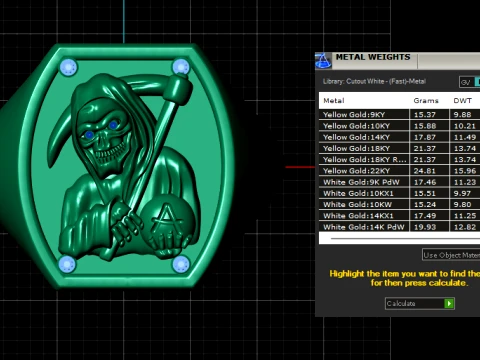Select the Yellow Gold:18KY R... row
Image resolution: width=480 pixels, height=360 pixels.
(399, 159)
